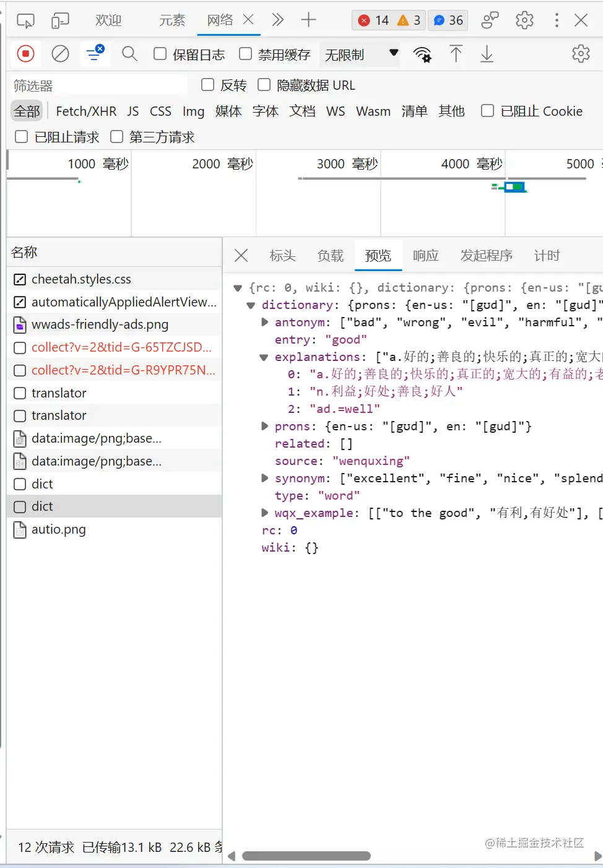603x868 pixels.
Task: Click in the 筛选器 filter input
Action: coord(99,85)
